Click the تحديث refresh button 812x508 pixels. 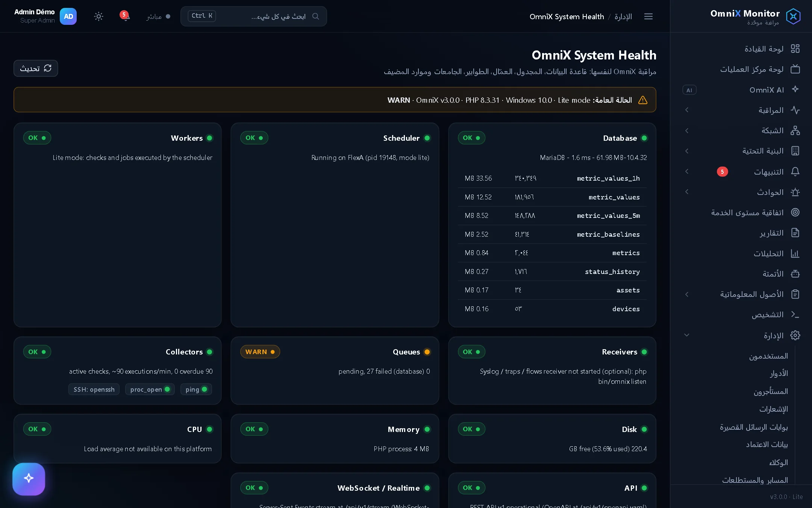click(x=36, y=68)
